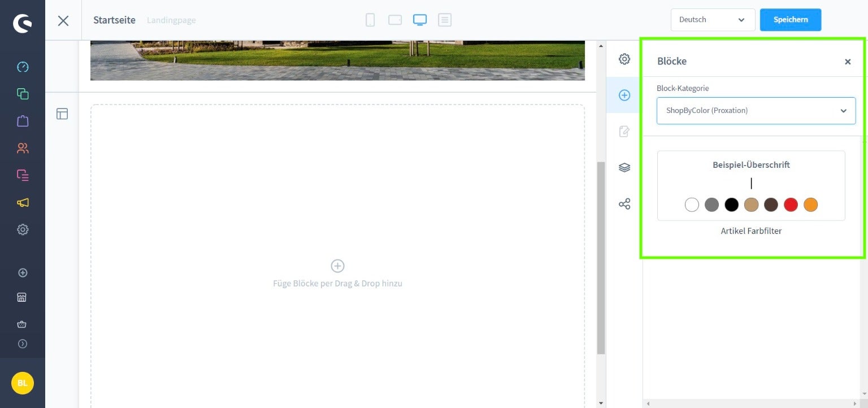Screen dimensions: 868x408
Task: Open Settings from sidebar gear icon
Action: coord(23,229)
